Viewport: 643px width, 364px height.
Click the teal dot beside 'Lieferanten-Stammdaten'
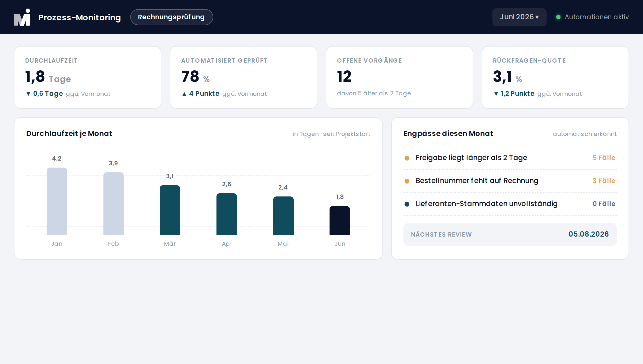pyautogui.click(x=407, y=204)
